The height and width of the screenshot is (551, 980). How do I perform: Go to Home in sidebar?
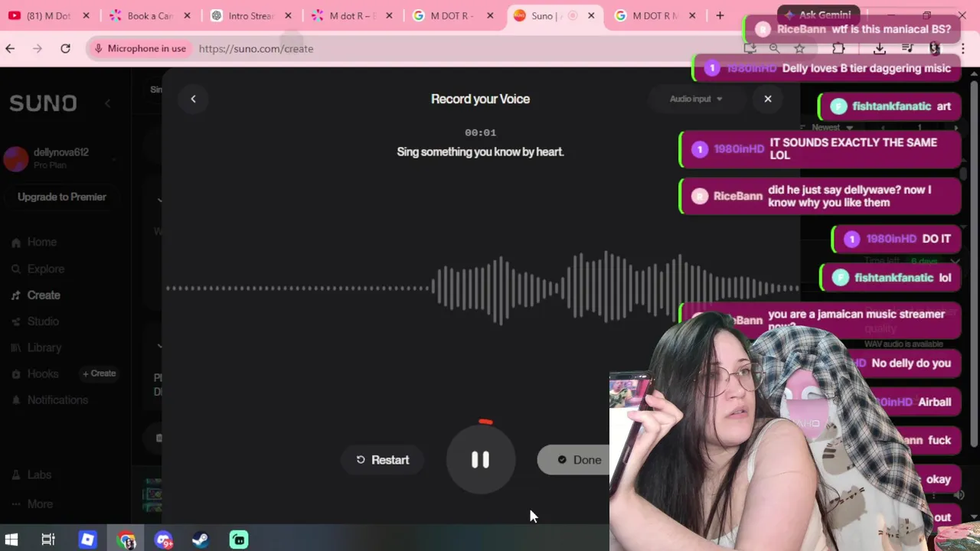pyautogui.click(x=41, y=242)
